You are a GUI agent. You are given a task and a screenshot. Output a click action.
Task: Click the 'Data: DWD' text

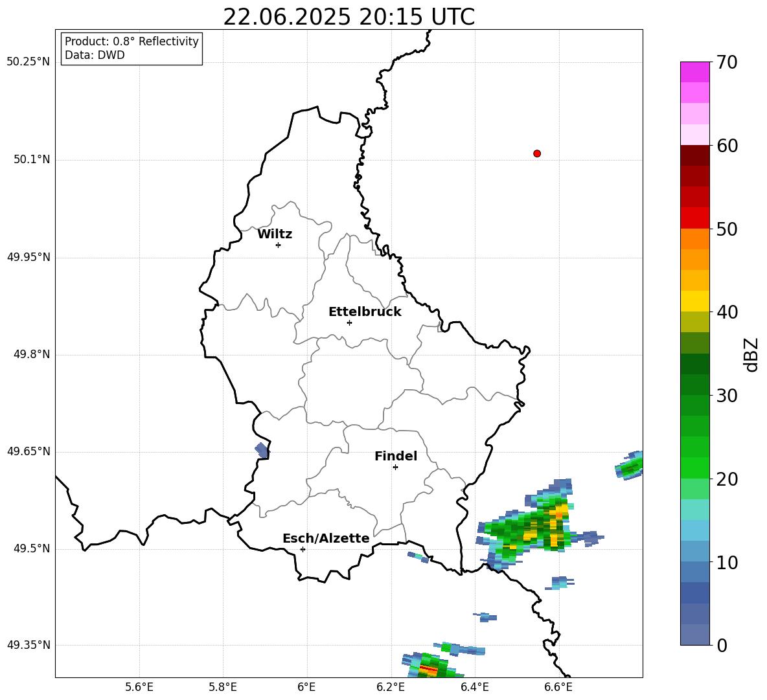tap(95, 55)
